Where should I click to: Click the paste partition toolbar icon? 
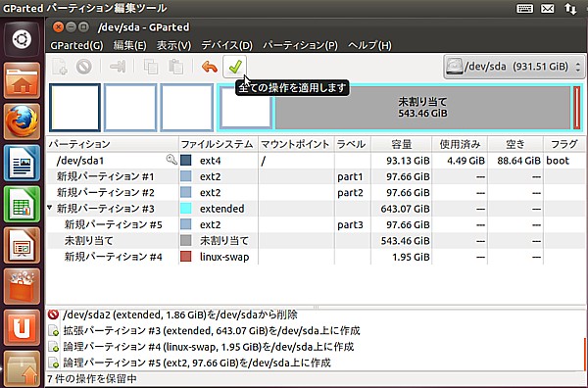coord(175,67)
